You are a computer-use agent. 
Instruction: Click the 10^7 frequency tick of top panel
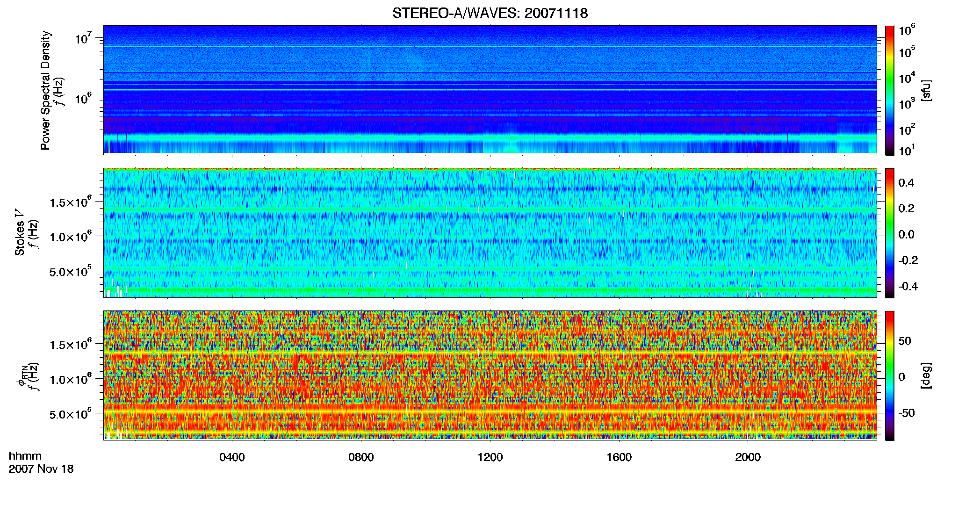(x=83, y=37)
